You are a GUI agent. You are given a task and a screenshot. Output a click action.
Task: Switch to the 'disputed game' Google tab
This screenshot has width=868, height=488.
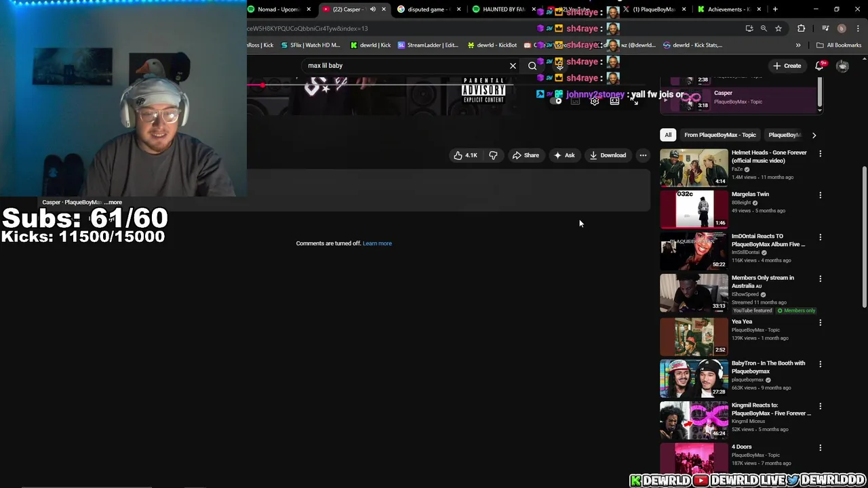pos(427,9)
